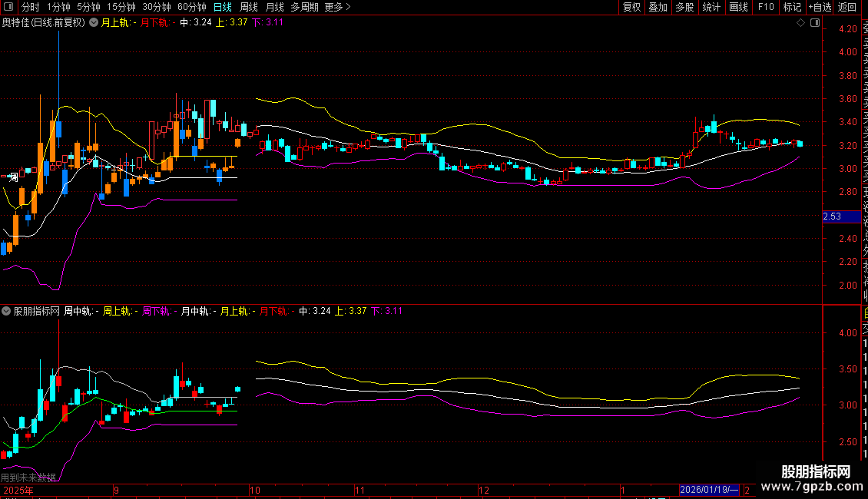
Task: Click main chart 下: 3.11 value
Action: pos(267,23)
